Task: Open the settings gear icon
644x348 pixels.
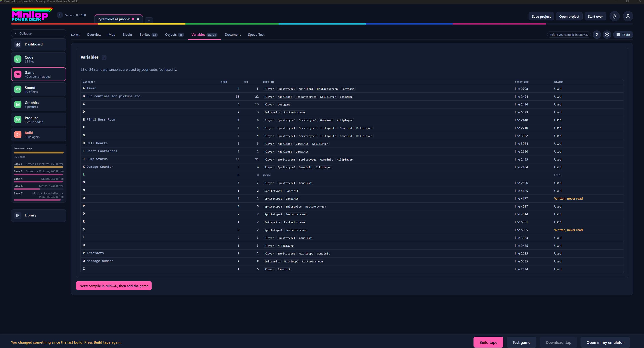Action: 607,35
